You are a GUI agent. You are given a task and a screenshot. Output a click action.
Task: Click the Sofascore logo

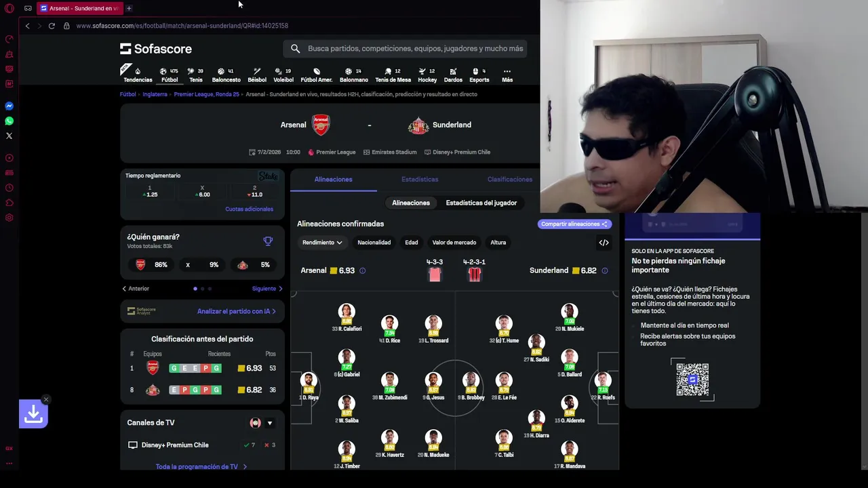[156, 49]
